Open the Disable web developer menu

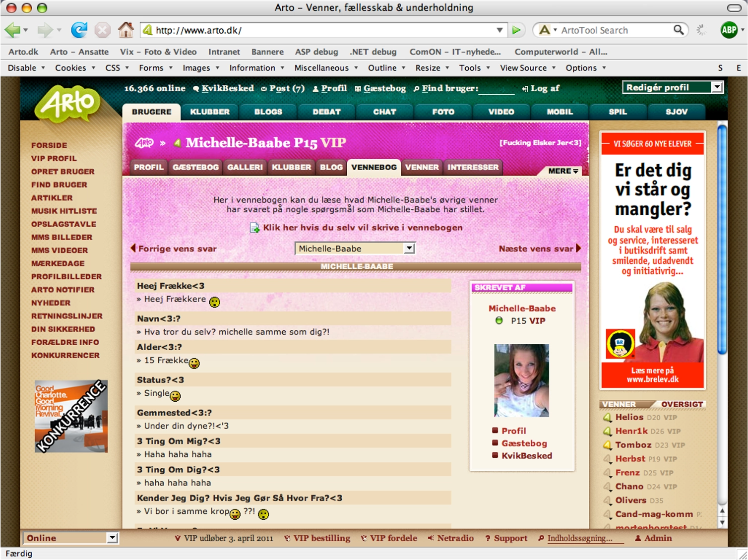pyautogui.click(x=26, y=67)
